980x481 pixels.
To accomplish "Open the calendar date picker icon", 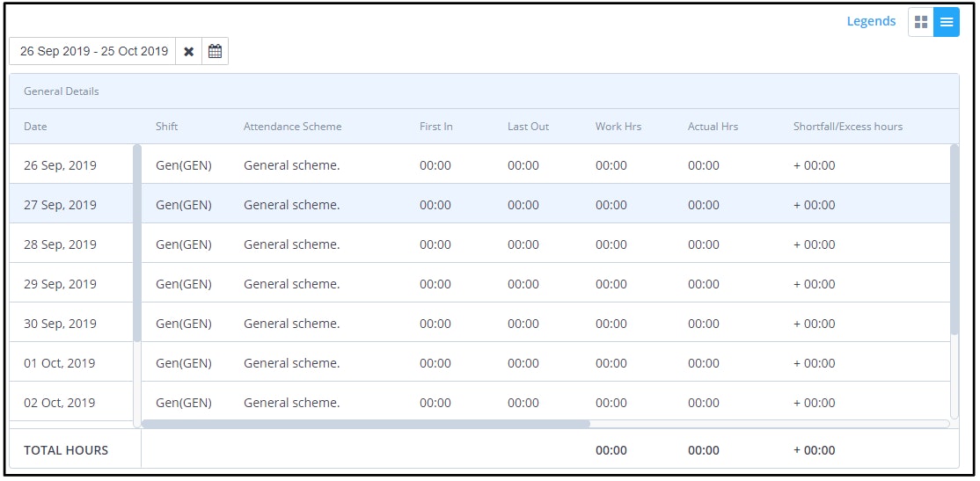I will pyautogui.click(x=215, y=51).
